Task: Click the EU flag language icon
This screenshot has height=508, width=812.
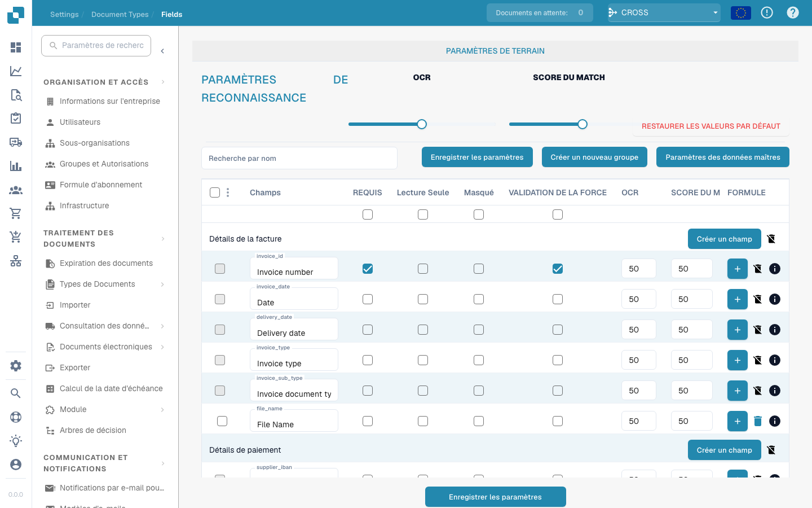Action: [741, 12]
